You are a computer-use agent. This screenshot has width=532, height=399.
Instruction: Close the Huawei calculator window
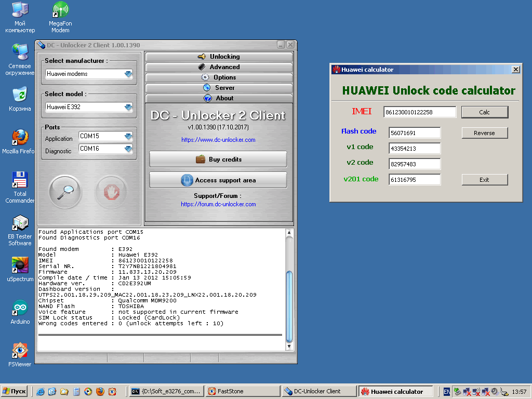coord(516,70)
